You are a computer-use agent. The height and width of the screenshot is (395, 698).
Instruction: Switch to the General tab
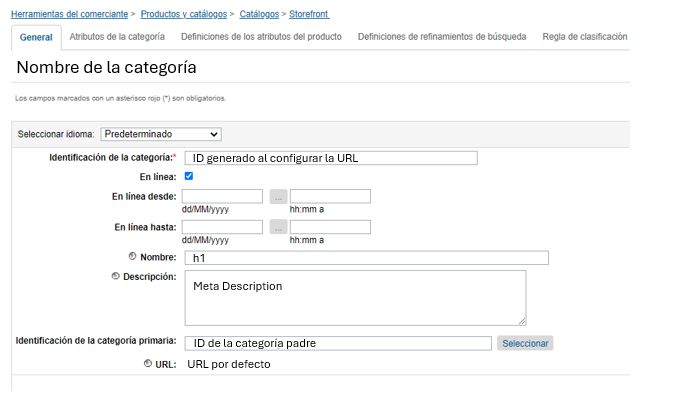[x=36, y=37]
